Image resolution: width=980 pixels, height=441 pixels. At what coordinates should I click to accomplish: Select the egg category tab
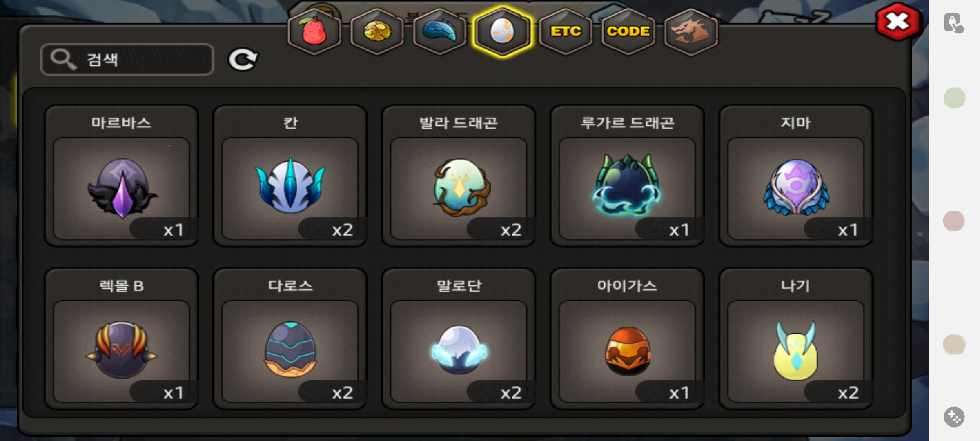tap(502, 31)
